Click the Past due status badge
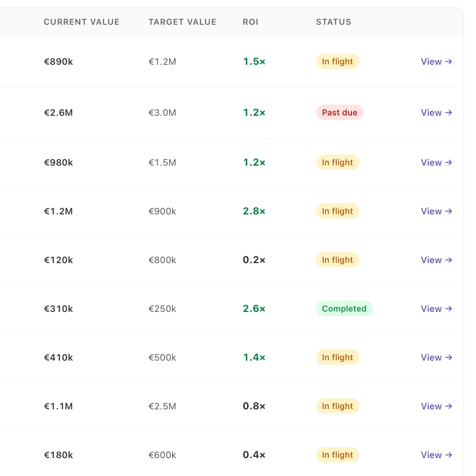 click(x=340, y=113)
